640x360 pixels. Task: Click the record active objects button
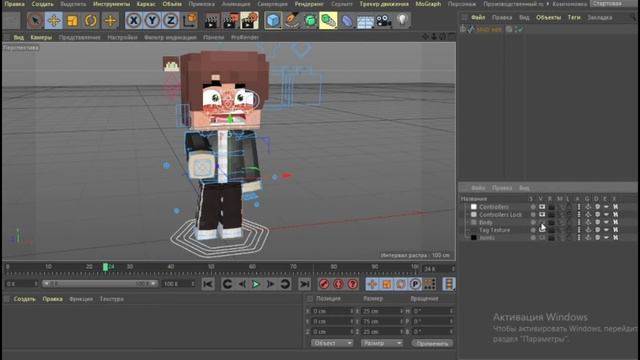tap(324, 284)
